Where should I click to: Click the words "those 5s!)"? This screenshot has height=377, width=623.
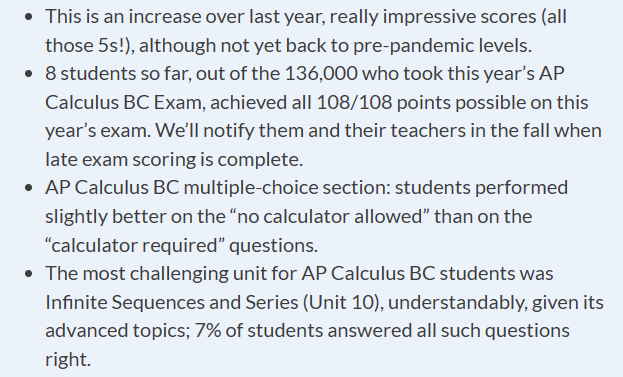90,45
